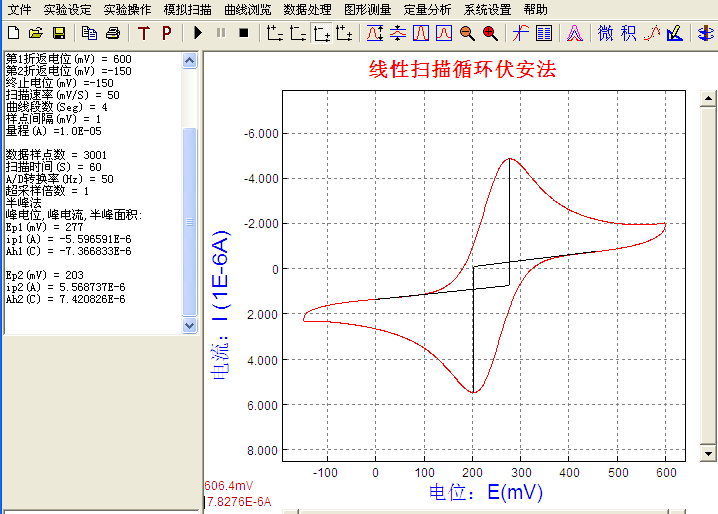Click the 积 (integrate) toolbar button

pos(628,33)
